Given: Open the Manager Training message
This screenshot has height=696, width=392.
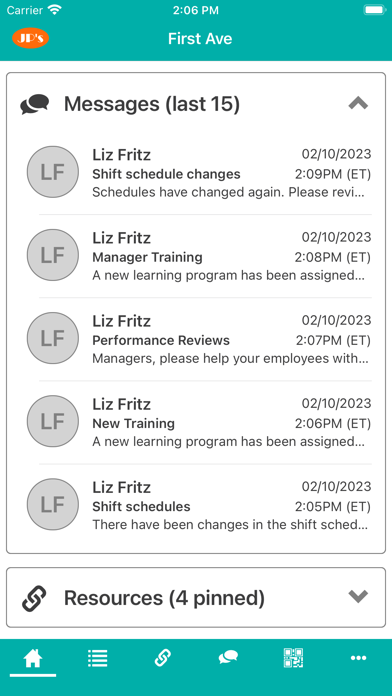Looking at the screenshot, I should (199, 256).
